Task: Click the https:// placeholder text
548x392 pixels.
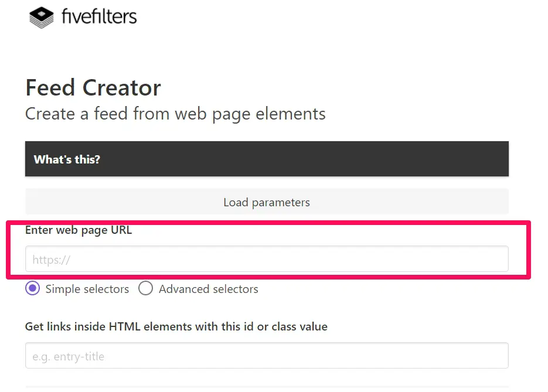Action: (x=52, y=260)
